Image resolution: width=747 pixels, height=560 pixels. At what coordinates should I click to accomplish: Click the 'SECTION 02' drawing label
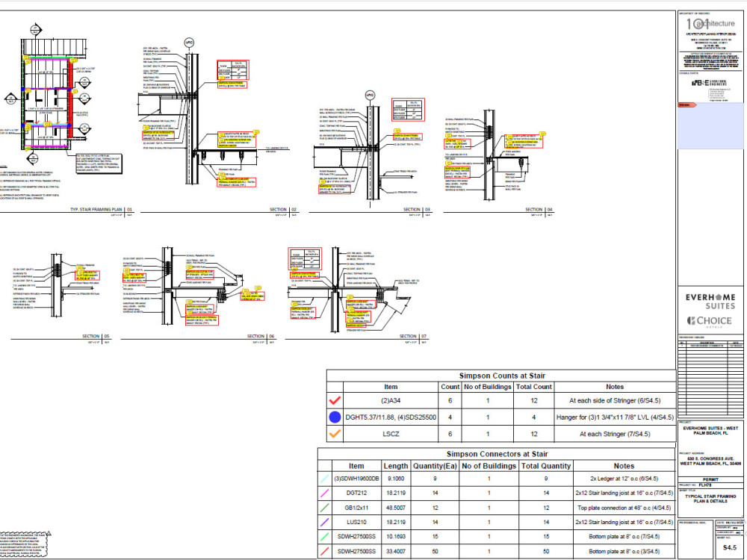(283, 210)
